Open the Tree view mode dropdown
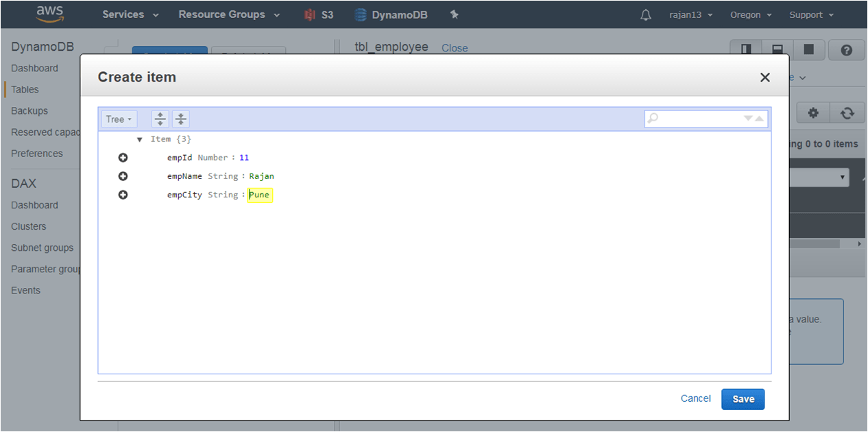Image resolution: width=868 pixels, height=432 pixels. [119, 119]
